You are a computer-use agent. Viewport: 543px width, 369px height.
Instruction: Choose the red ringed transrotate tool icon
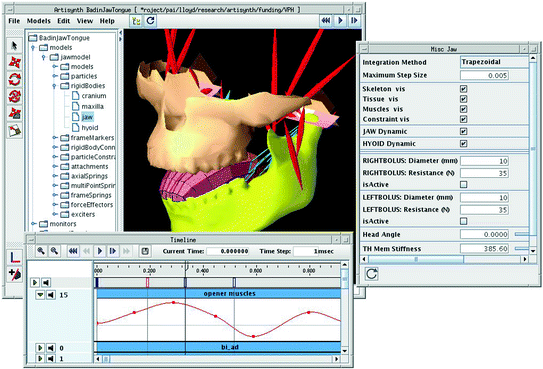tap(14, 96)
